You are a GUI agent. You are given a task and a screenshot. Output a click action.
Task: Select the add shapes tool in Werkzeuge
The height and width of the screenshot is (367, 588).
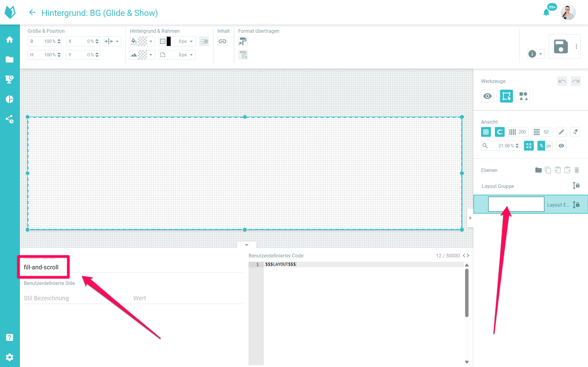(x=523, y=96)
